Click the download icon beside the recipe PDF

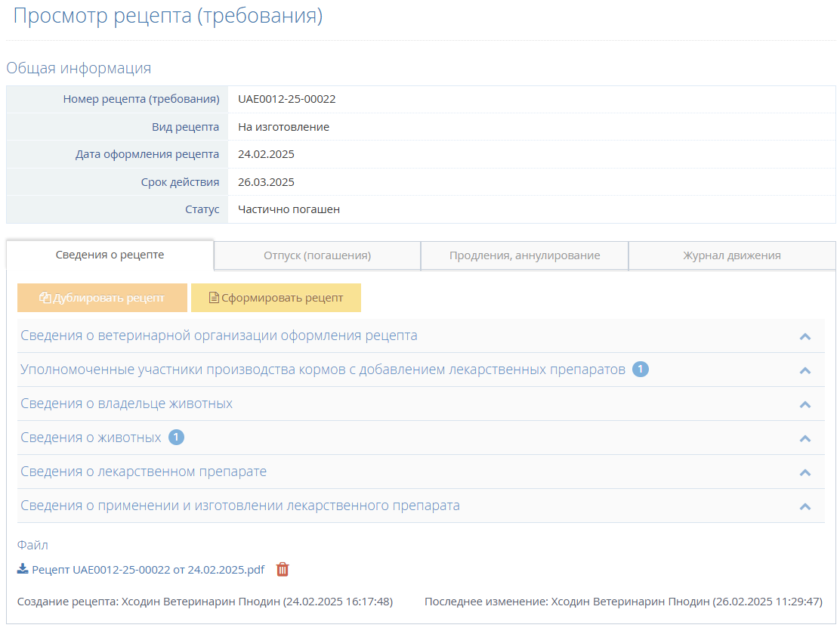tap(23, 570)
